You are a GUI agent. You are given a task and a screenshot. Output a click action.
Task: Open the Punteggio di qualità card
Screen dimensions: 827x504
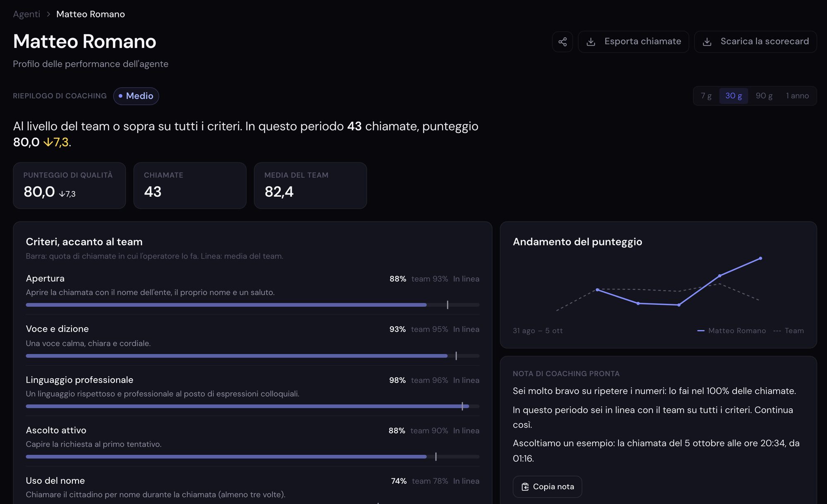[69, 186]
